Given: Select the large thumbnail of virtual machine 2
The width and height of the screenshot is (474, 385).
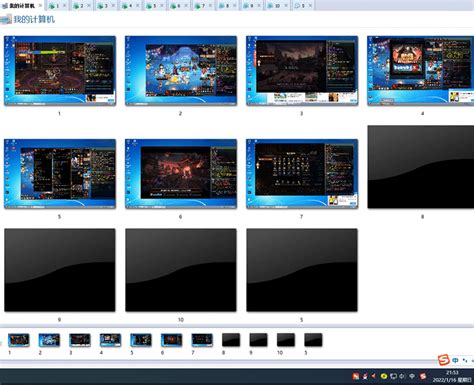Looking at the screenshot, I should [181, 71].
